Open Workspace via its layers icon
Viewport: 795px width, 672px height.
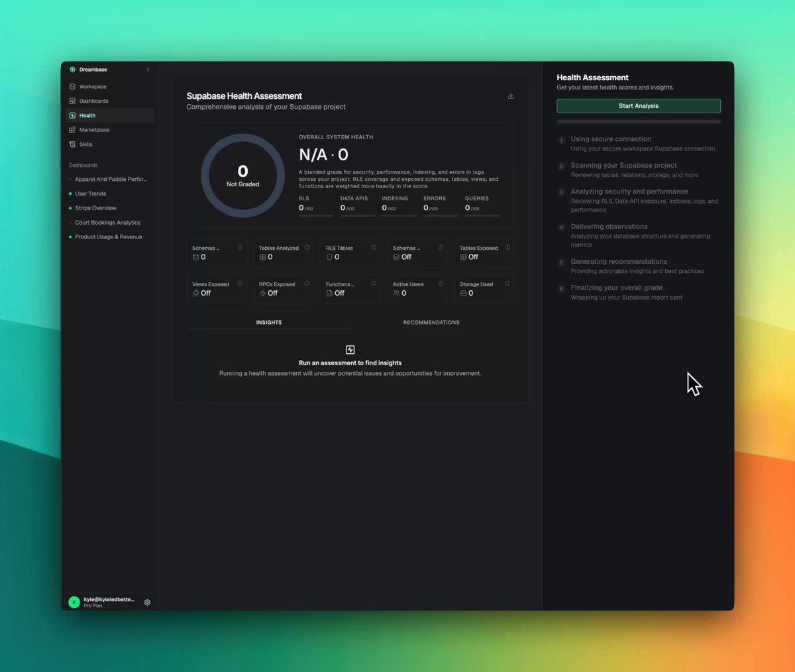72,87
